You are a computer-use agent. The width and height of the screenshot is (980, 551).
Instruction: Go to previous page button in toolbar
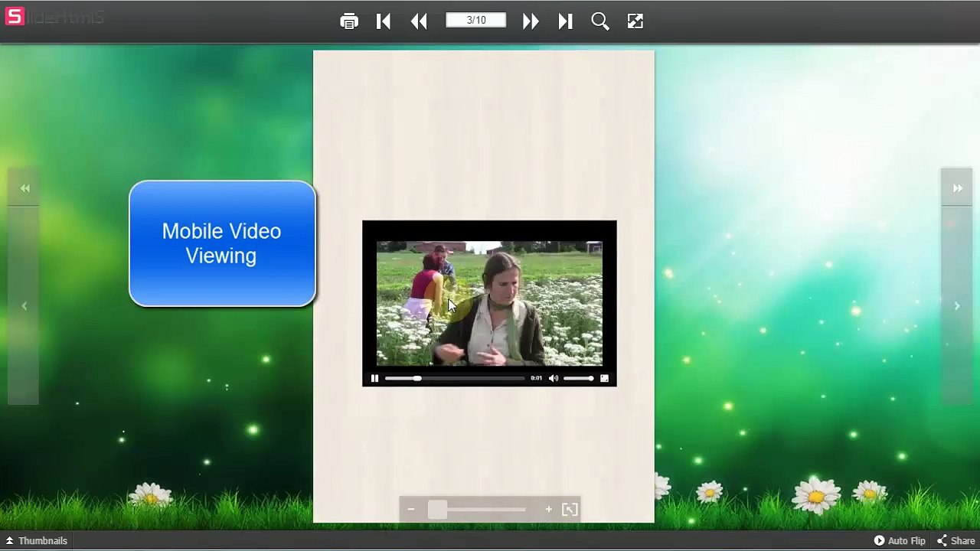419,21
